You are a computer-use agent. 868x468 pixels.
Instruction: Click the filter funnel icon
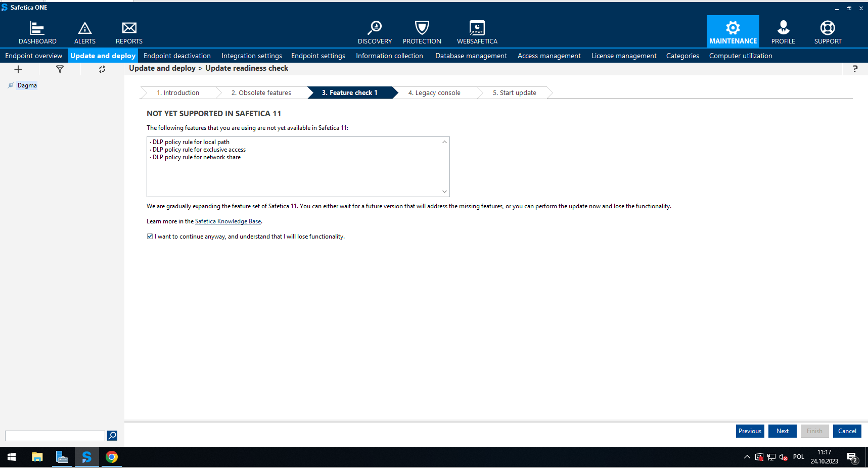tap(60, 69)
